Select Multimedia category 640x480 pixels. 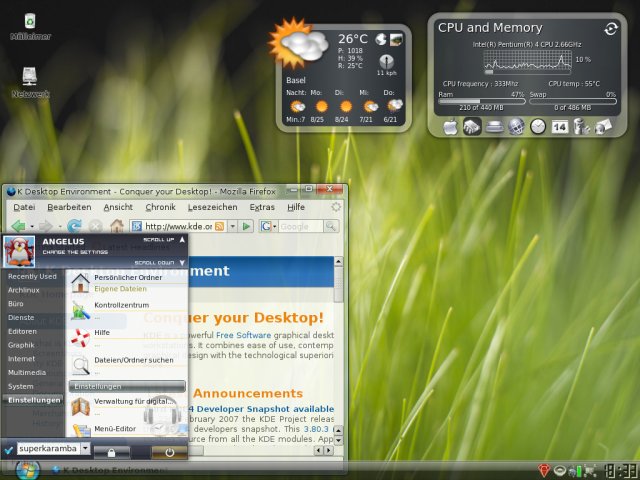click(x=27, y=372)
